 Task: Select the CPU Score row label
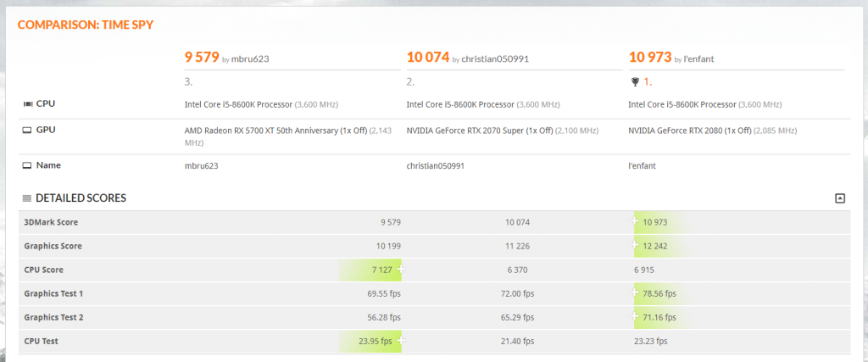[44, 270]
